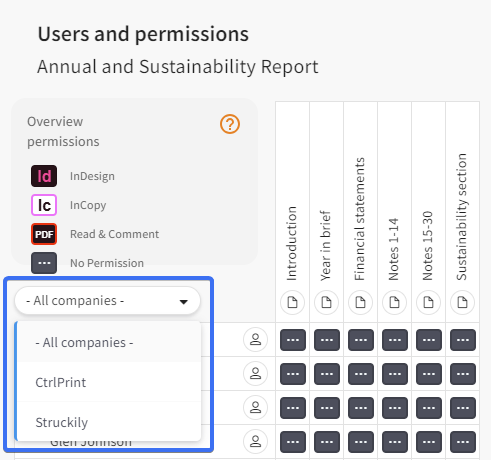Open the orange help question mark icon
Screen dimensions: 491x460
click(230, 124)
